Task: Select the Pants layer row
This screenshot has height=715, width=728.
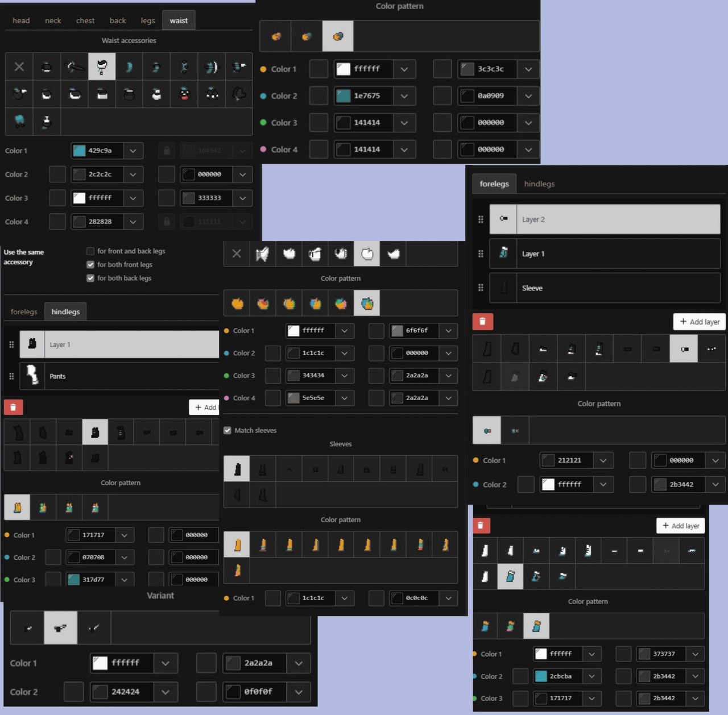Action: [119, 376]
